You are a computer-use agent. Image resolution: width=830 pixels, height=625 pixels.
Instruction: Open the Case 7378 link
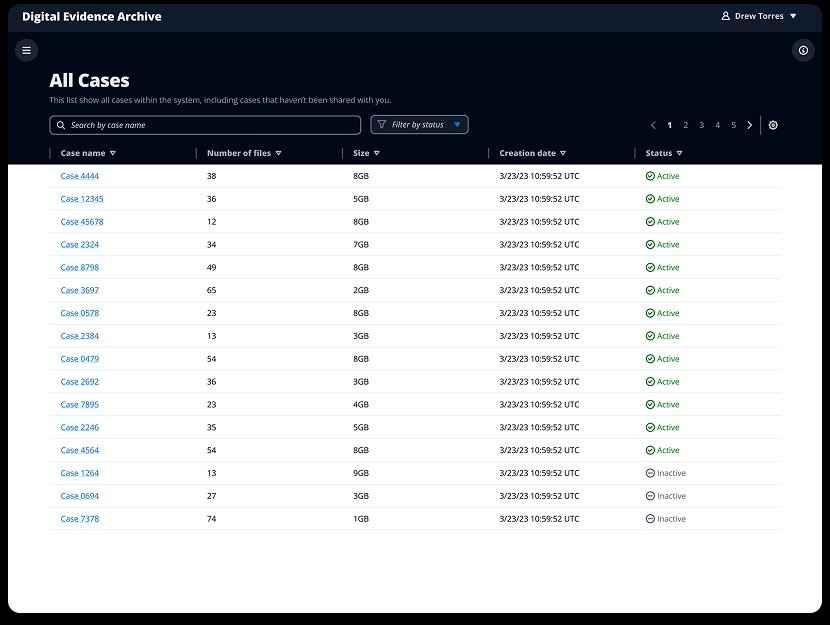(x=79, y=519)
